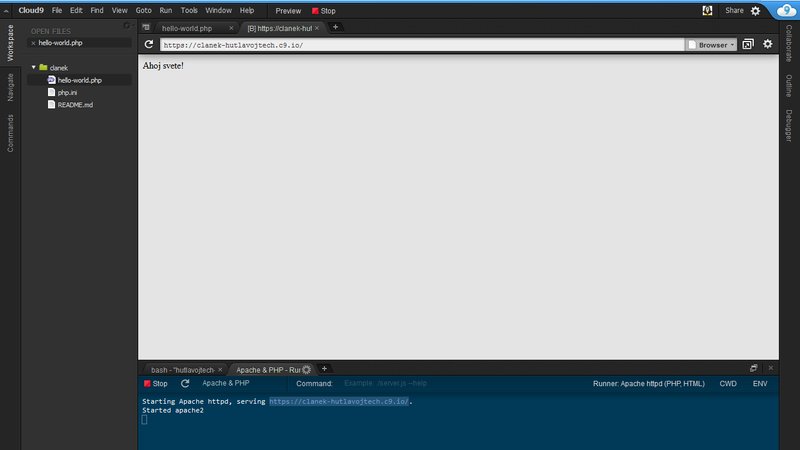Close the console panel
Screen dimensions: 800x450
tap(770, 368)
